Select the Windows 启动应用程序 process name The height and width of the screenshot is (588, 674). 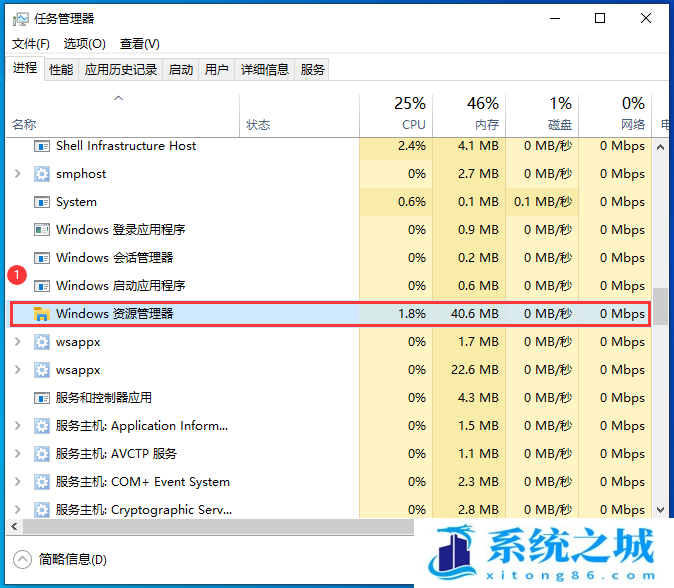(x=120, y=286)
